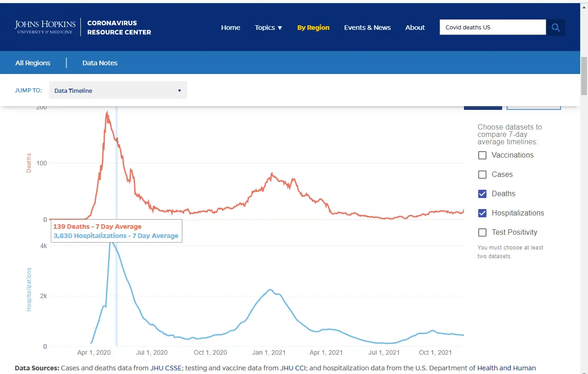Uncheck the Deaths dataset checkbox

[482, 194]
